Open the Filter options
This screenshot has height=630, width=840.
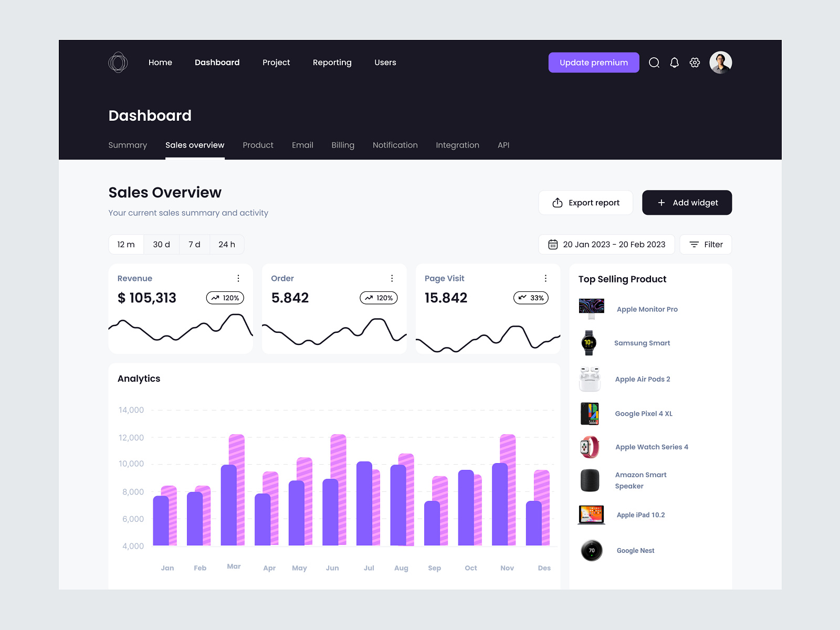point(706,244)
